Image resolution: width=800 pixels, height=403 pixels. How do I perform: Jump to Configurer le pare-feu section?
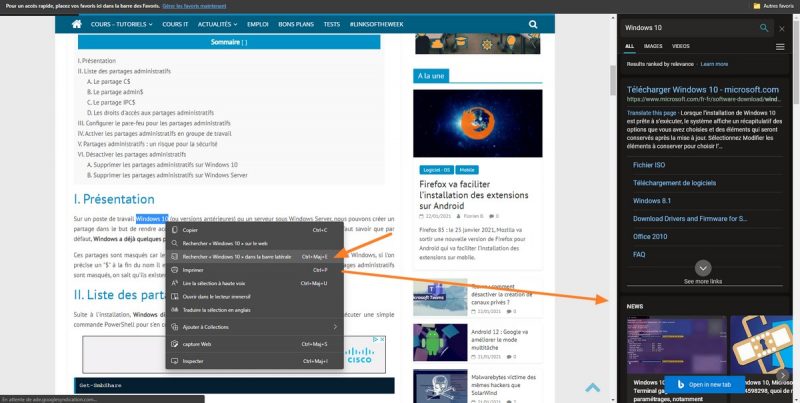coord(154,123)
